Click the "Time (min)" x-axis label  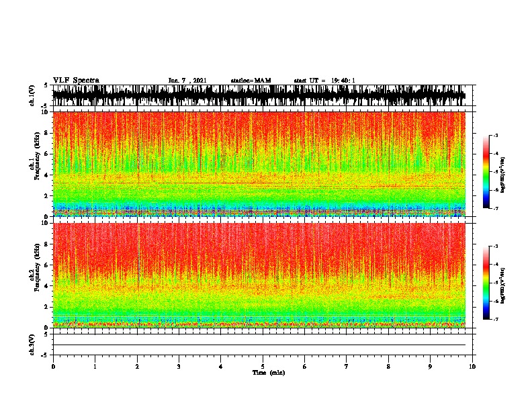click(x=269, y=373)
